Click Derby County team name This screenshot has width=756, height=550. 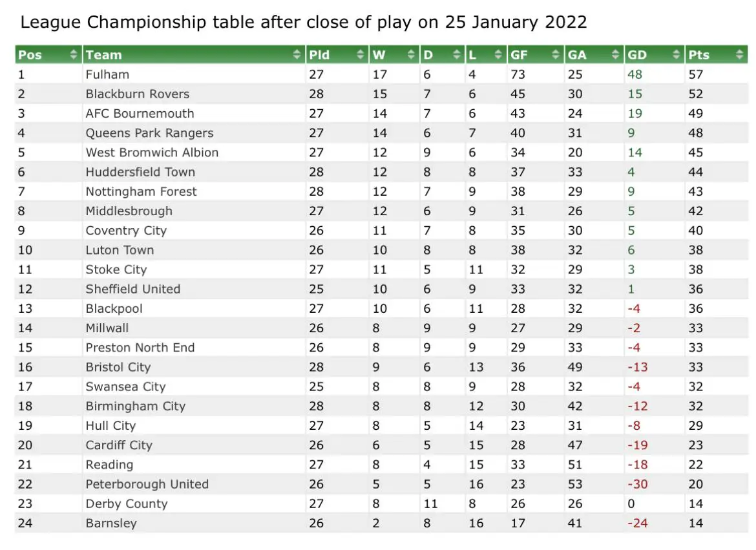click(x=126, y=503)
